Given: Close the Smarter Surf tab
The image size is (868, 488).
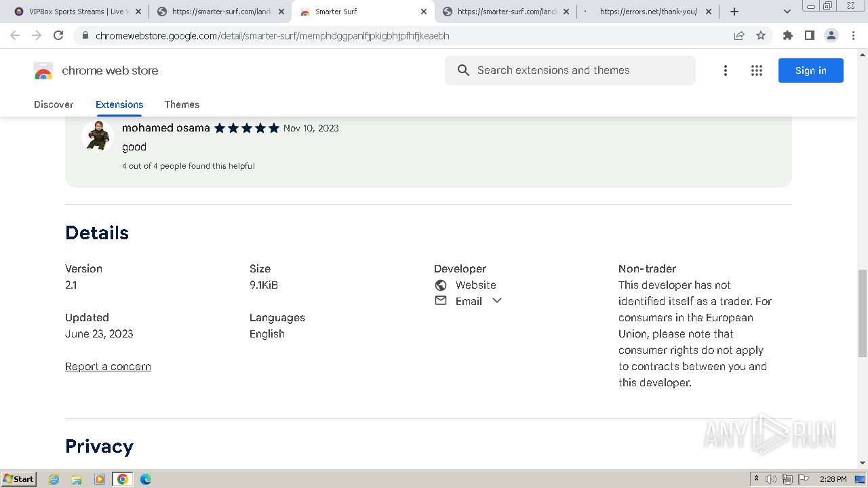Looking at the screenshot, I should (x=424, y=12).
